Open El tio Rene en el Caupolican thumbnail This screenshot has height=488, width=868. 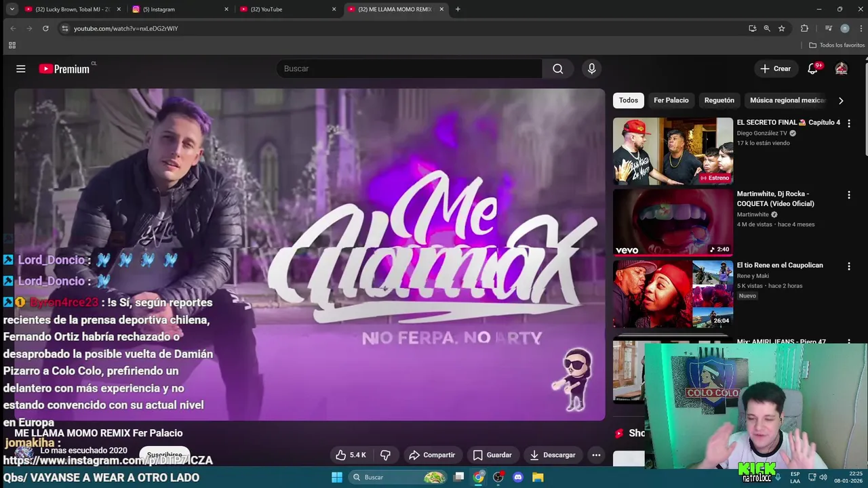coord(673,293)
